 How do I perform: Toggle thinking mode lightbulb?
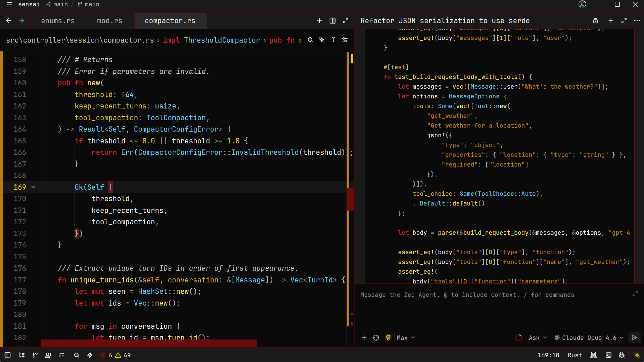[x=388, y=338]
